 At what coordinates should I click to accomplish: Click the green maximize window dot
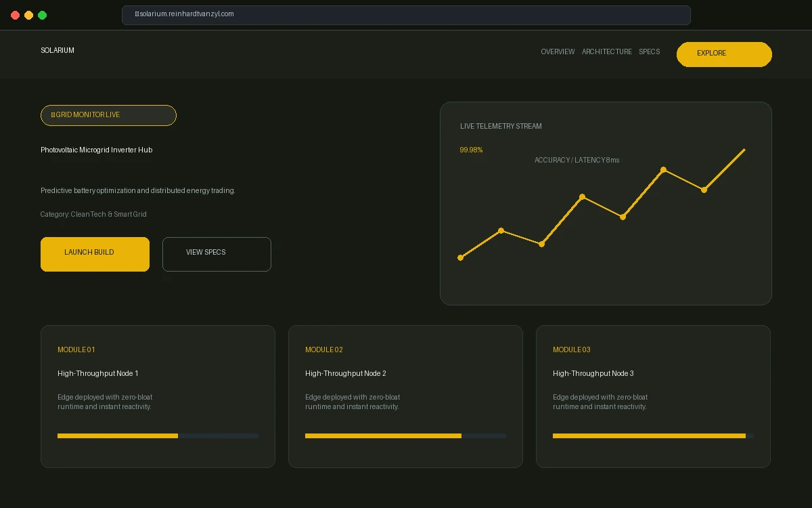[x=42, y=15]
